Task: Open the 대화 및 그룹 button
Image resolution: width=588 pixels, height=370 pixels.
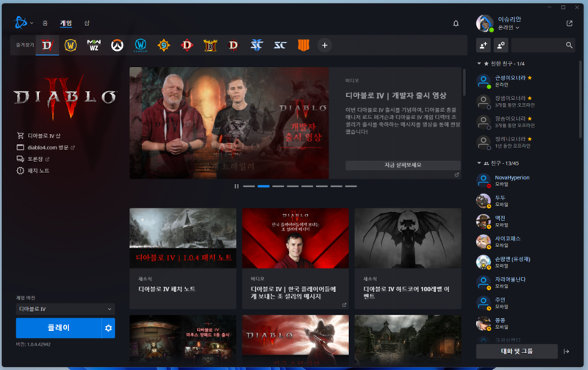Action: pyautogui.click(x=517, y=351)
